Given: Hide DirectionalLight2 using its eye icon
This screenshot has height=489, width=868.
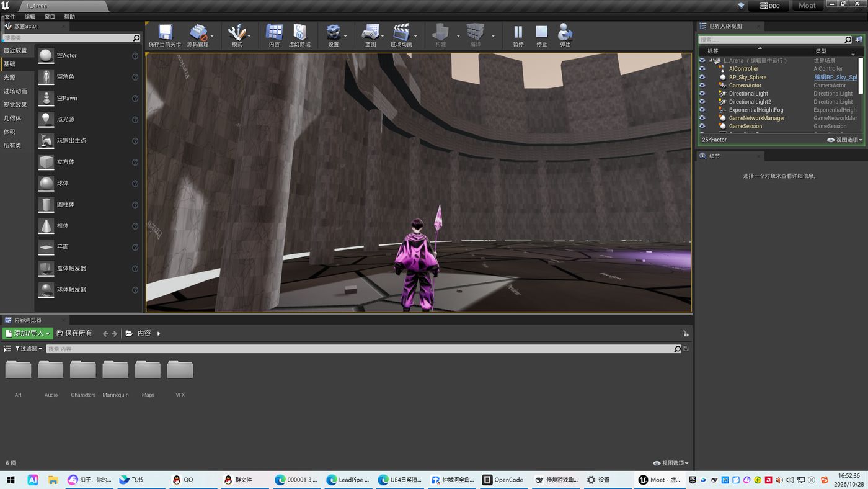Looking at the screenshot, I should click(702, 102).
